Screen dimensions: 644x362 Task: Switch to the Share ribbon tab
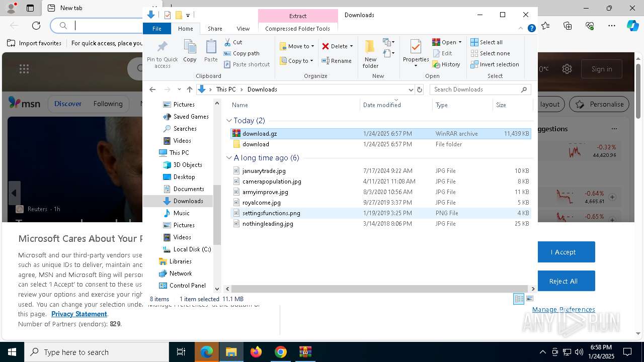tap(215, 29)
